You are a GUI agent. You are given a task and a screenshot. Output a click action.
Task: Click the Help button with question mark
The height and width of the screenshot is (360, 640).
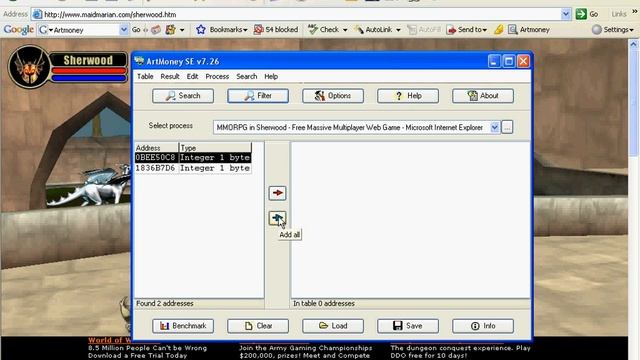pyautogui.click(x=408, y=96)
